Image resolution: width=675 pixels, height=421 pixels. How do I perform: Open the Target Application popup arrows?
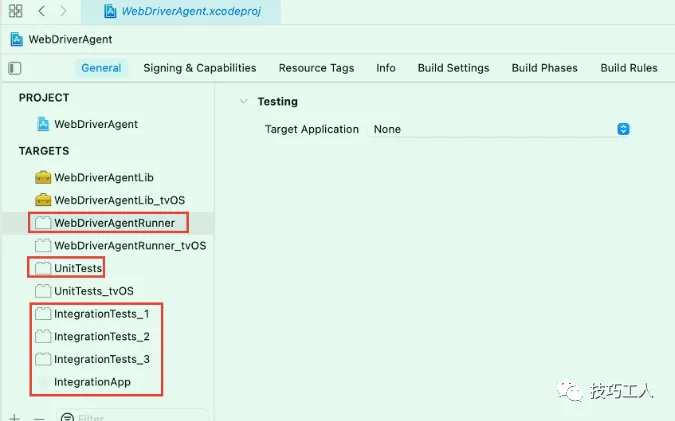623,129
